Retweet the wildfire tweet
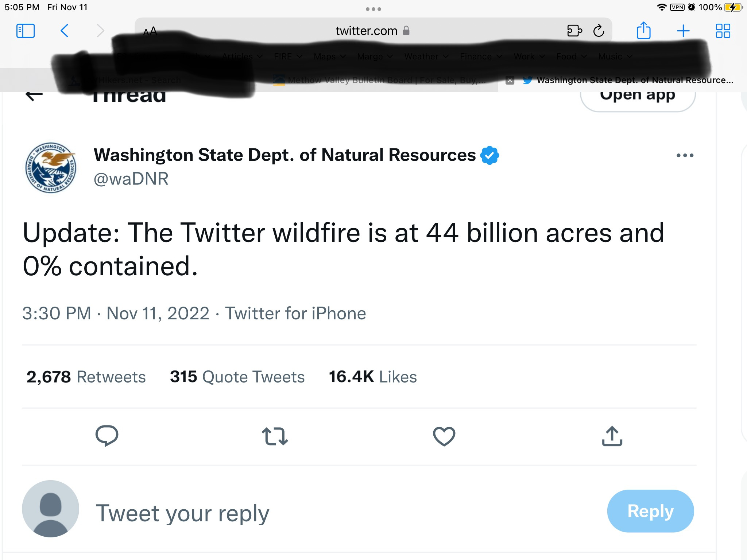Screen dimensions: 747x560 pyautogui.click(x=275, y=436)
